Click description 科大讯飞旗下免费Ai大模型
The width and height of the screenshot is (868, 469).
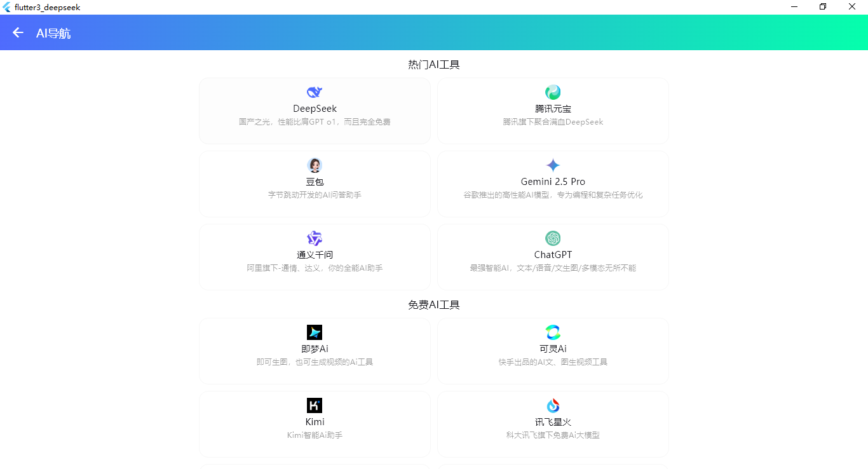553,435
